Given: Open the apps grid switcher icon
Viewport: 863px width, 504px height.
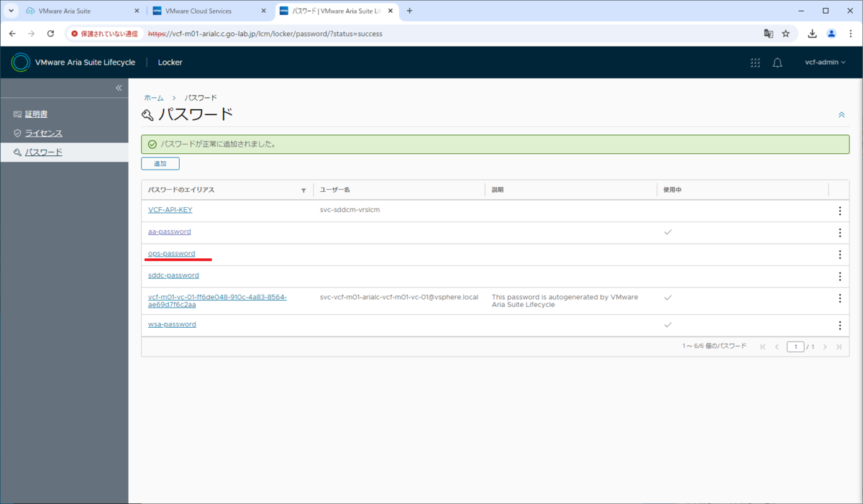Looking at the screenshot, I should click(755, 63).
